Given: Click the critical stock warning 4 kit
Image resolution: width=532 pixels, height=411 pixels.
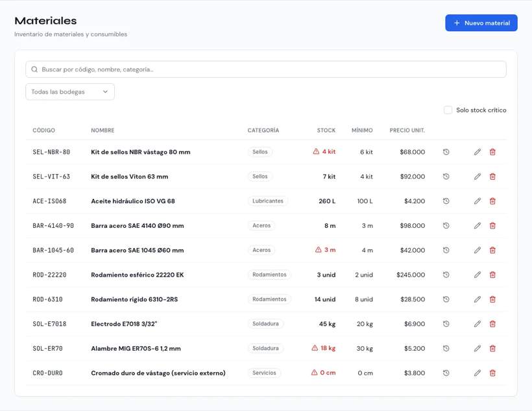Looking at the screenshot, I should (324, 151).
